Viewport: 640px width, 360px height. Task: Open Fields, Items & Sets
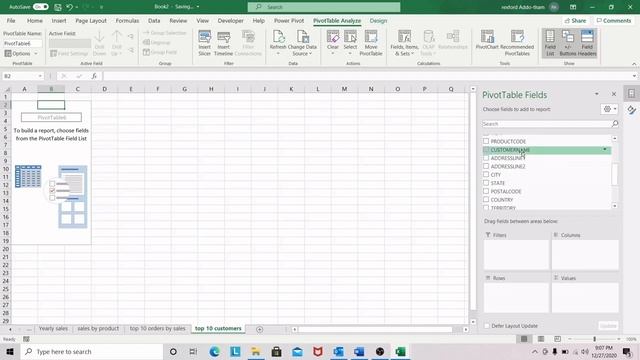(x=404, y=43)
